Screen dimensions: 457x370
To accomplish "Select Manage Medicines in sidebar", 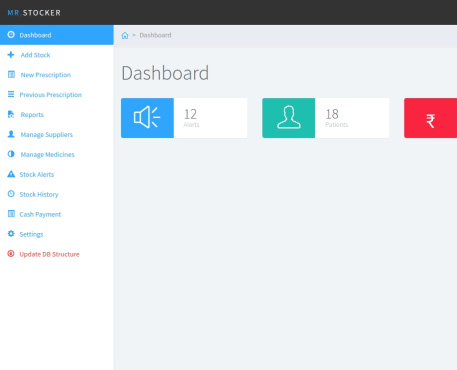I will (x=57, y=154).
